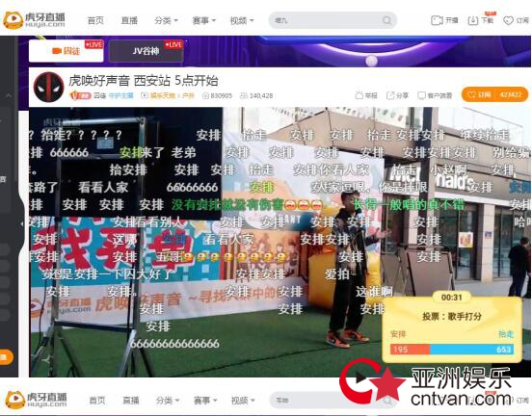Viewport: 532px width, 416px height.
Task: Click the 举报 report icon
Action: coord(359,95)
